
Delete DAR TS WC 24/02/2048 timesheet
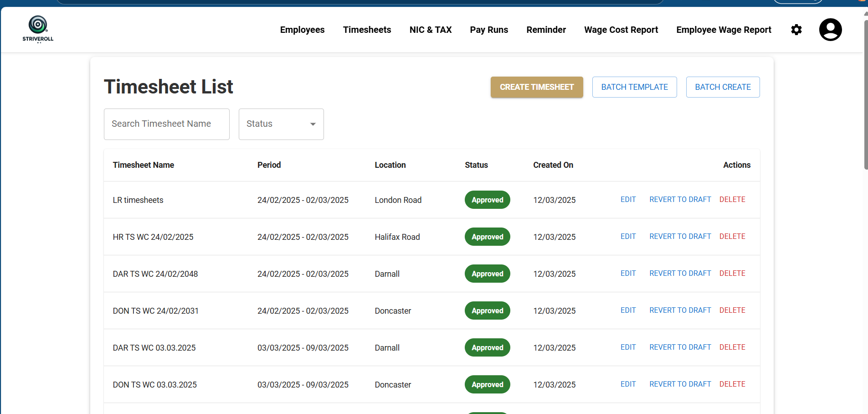click(732, 274)
